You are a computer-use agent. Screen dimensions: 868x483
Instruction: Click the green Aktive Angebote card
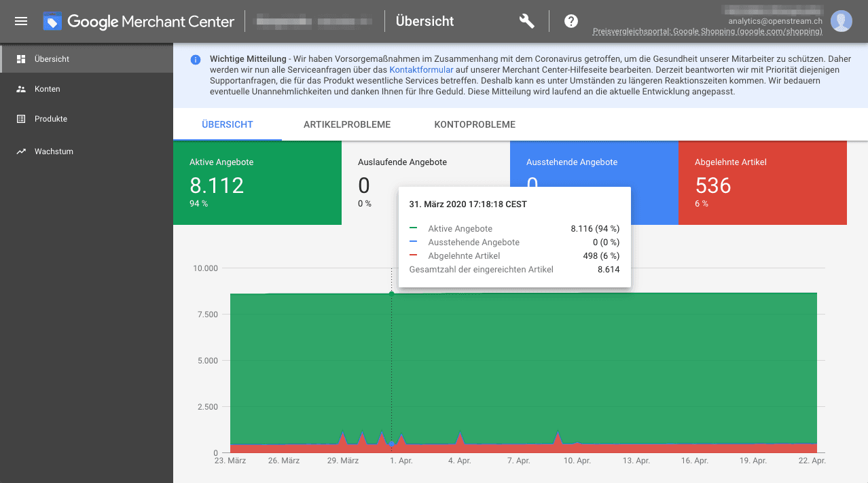(257, 183)
